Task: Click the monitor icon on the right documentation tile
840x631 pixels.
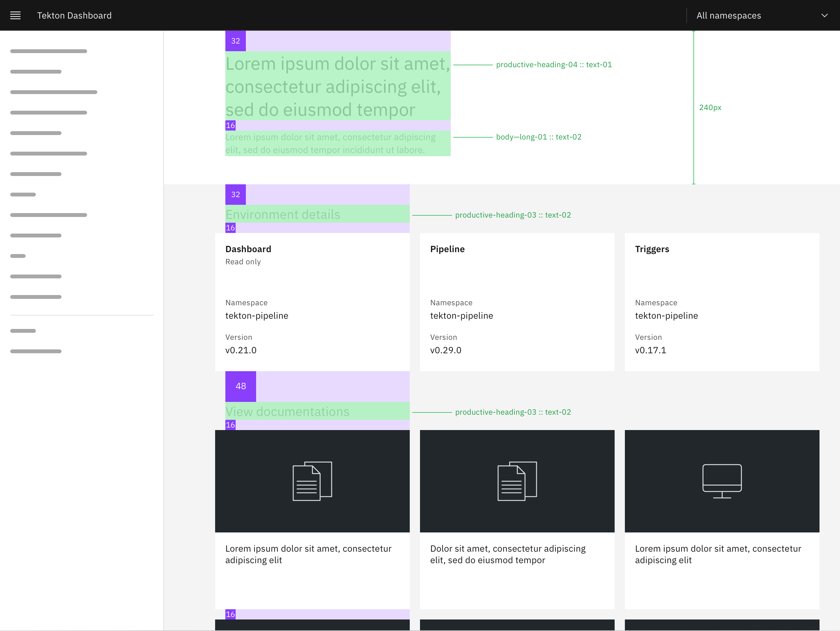Action: click(722, 480)
